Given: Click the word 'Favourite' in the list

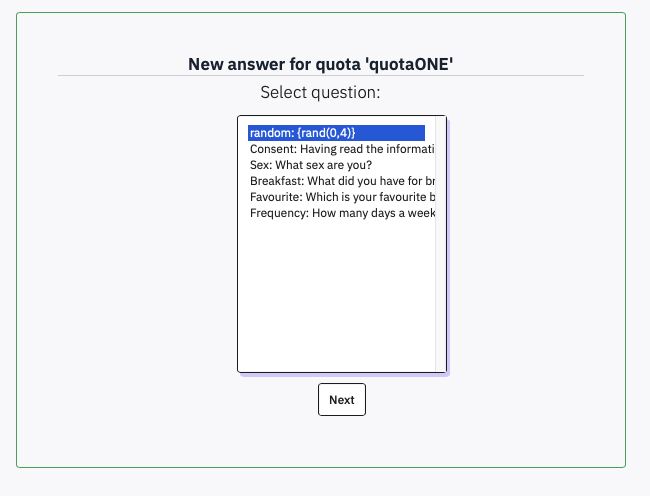Looking at the screenshot, I should tap(275, 197).
